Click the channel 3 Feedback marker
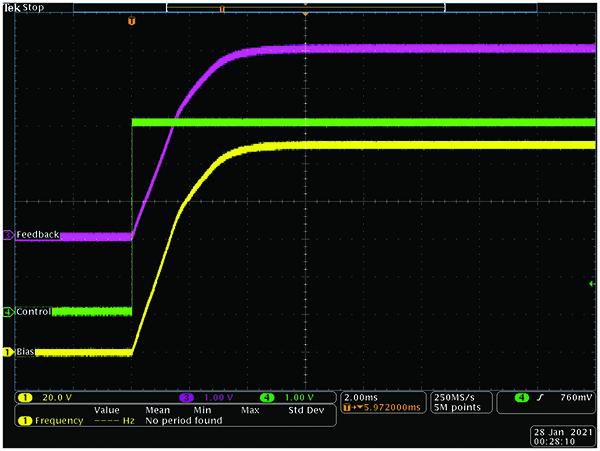The image size is (600, 451). pos(9,235)
